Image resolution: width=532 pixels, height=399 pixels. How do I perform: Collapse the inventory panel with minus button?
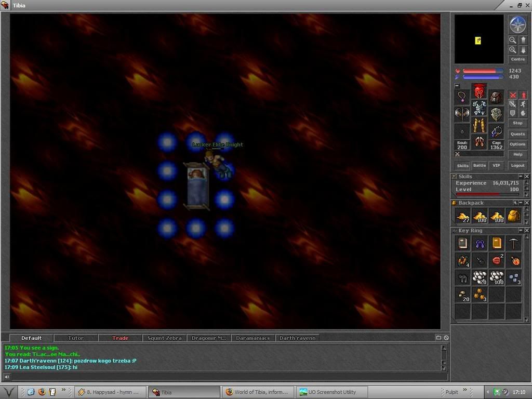click(457, 86)
